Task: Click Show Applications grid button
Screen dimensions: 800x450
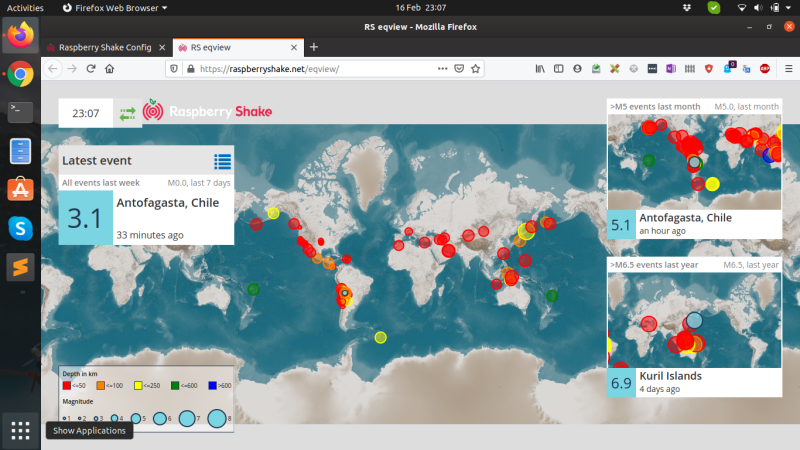Action: tap(20, 431)
